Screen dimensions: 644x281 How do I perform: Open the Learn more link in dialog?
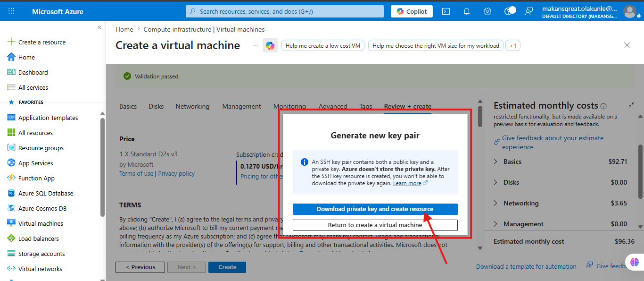[410, 183]
